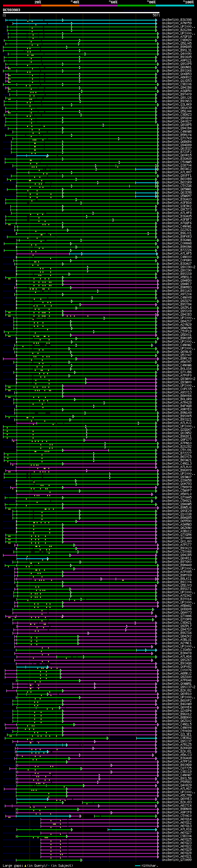This screenshot has width=197, height=868.
Task: Select hit label UniRef100_Q7X7K9
Action: 177,139
